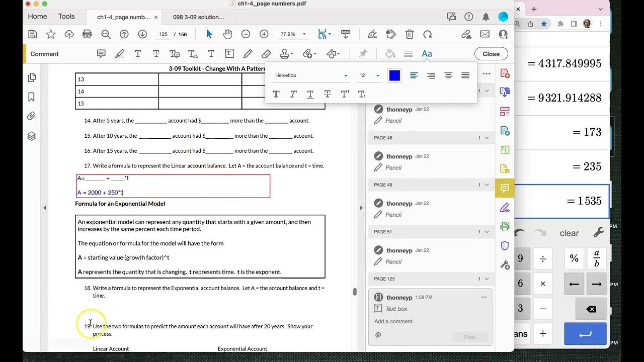Select the stamp tool
The height and width of the screenshot is (362, 644).
click(285, 54)
